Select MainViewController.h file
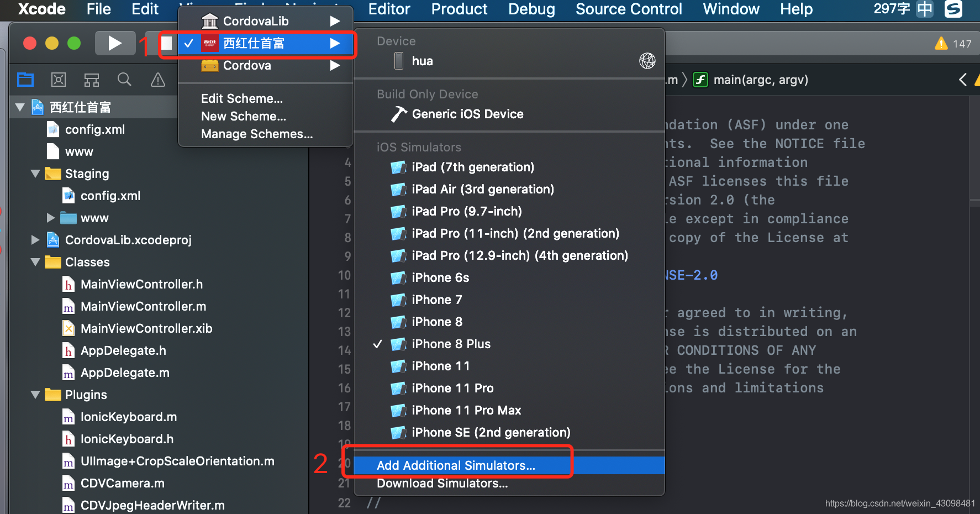Viewport: 980px width, 514px height. (x=141, y=284)
